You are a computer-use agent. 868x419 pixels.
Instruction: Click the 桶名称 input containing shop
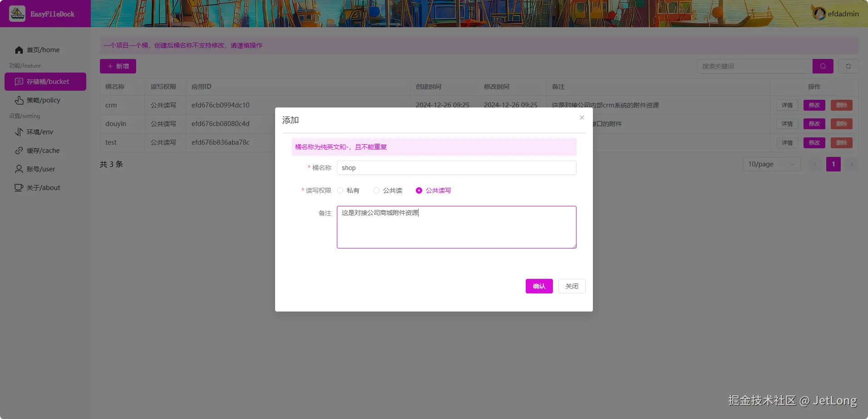click(457, 168)
